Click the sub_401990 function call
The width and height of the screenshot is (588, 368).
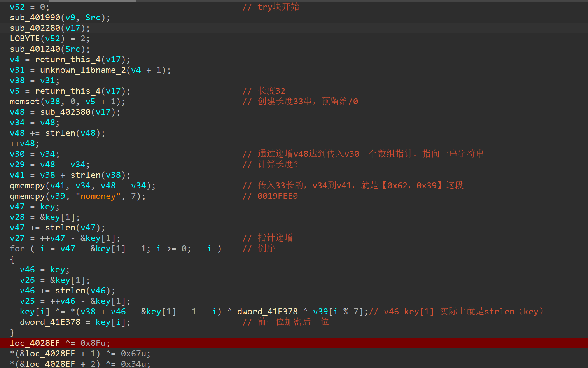35,18
